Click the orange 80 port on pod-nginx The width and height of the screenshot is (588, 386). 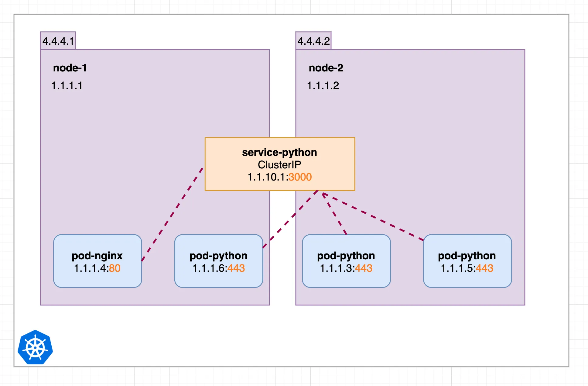click(115, 268)
